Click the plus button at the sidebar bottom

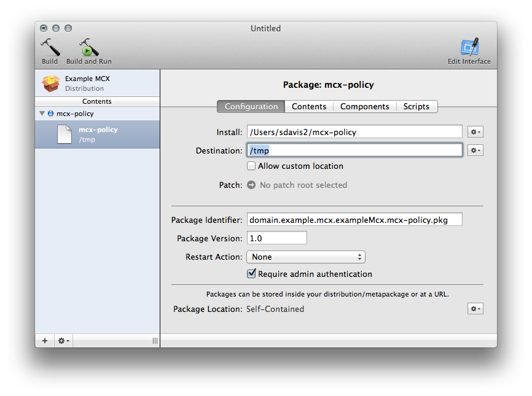45,341
